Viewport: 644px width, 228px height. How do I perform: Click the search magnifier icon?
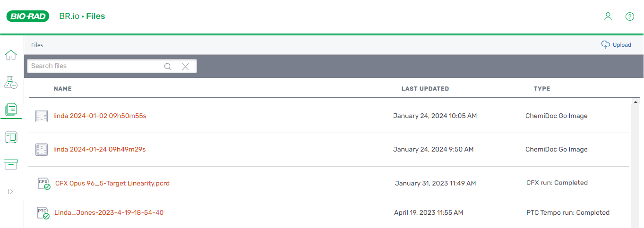168,67
